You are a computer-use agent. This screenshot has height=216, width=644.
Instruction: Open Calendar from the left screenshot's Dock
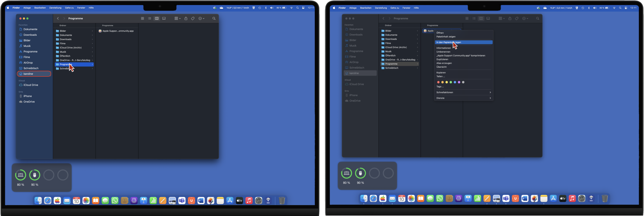(x=77, y=200)
